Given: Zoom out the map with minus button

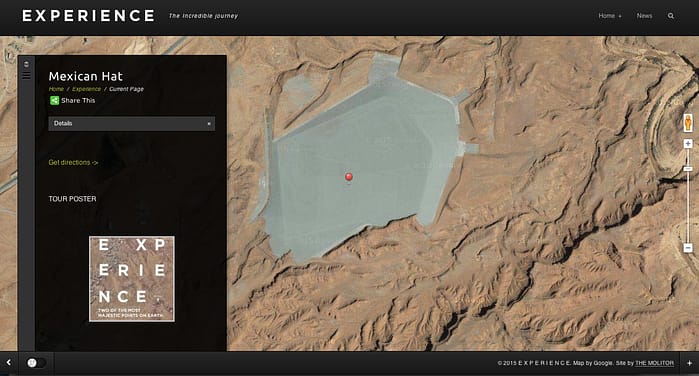Looking at the screenshot, I should click(688, 248).
